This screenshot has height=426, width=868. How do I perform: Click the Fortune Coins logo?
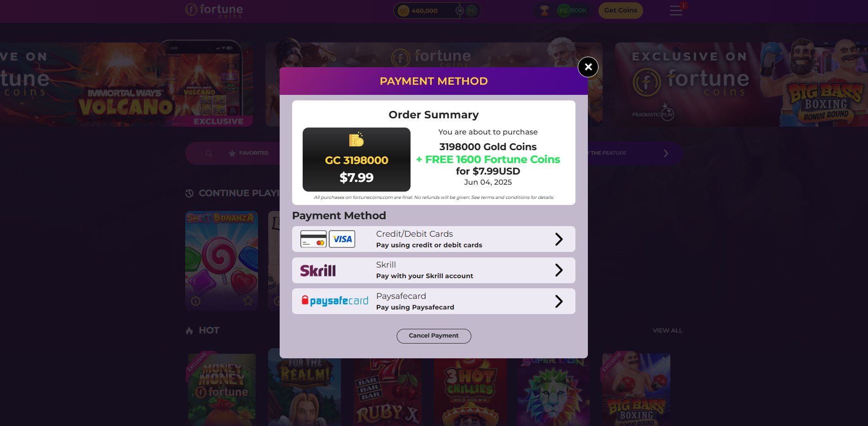(214, 11)
